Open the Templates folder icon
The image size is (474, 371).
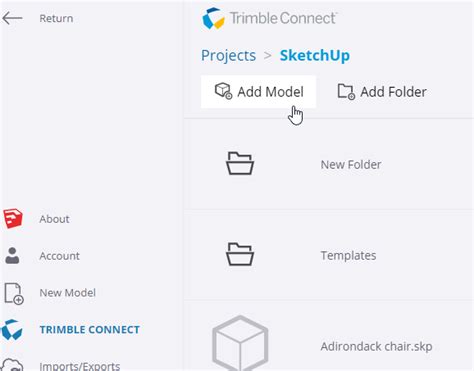point(240,254)
